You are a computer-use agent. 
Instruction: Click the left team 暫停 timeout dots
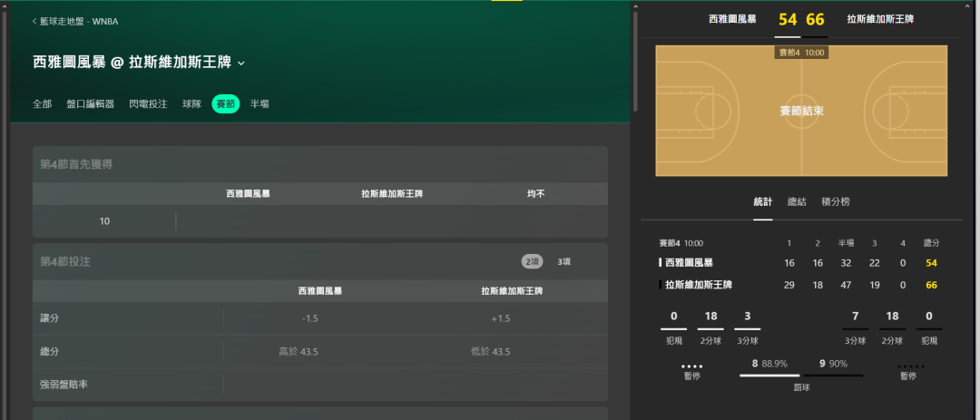point(691,366)
